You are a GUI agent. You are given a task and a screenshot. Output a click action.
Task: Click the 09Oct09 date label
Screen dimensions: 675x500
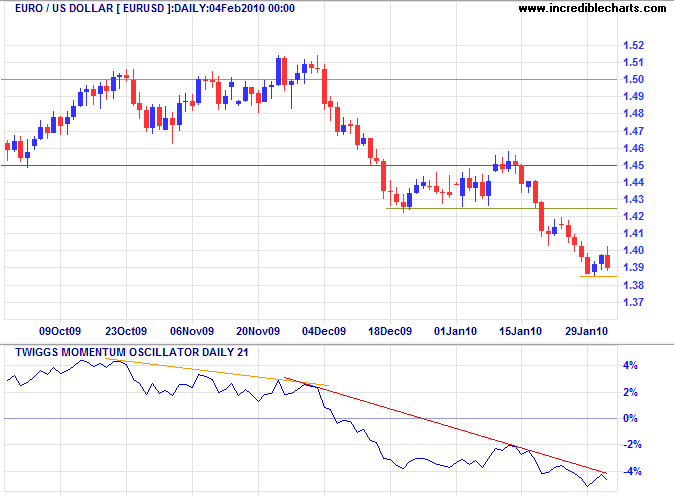tap(60, 331)
